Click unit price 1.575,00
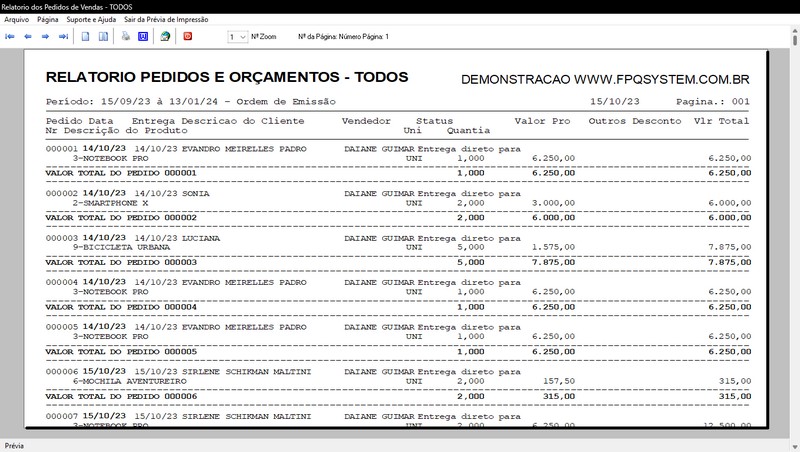The width and height of the screenshot is (800, 452). tap(554, 247)
